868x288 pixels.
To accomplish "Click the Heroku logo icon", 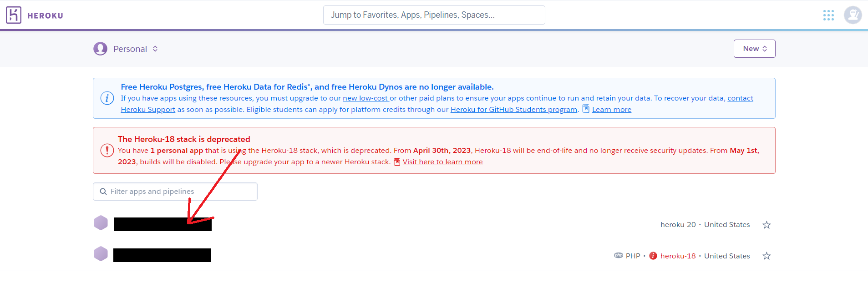I will [14, 15].
